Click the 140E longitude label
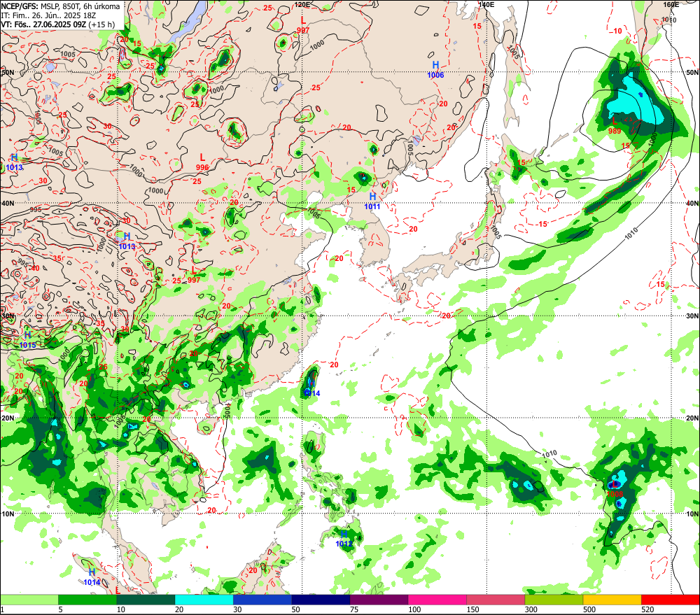This screenshot has width=700, height=615. pyautogui.click(x=486, y=4)
